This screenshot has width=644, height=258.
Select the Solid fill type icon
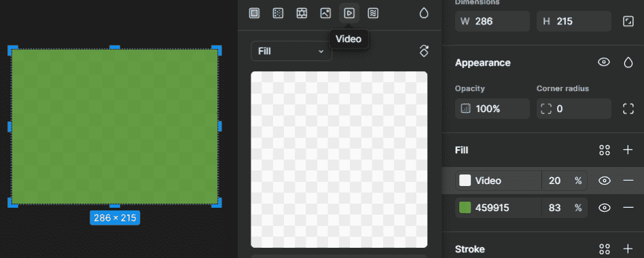254,13
